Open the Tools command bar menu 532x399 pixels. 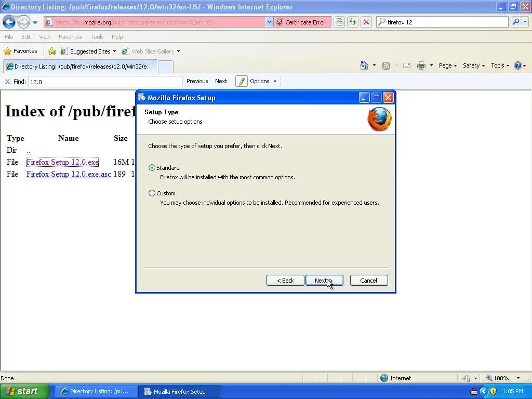point(500,65)
